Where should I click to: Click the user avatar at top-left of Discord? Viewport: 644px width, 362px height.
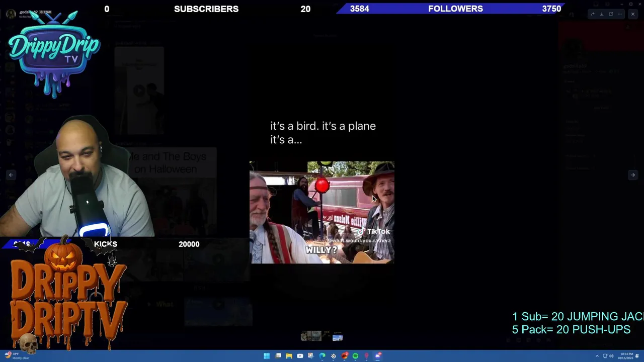coord(11,14)
